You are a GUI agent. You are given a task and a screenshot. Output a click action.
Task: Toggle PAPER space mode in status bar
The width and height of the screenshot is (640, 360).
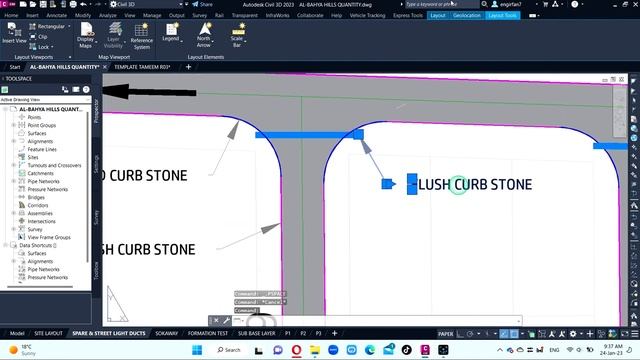pyautogui.click(x=446, y=334)
